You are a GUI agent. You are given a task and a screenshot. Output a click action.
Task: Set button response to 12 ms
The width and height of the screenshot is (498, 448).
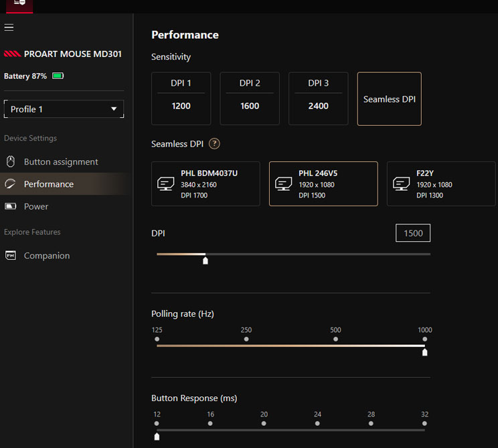coord(157,423)
